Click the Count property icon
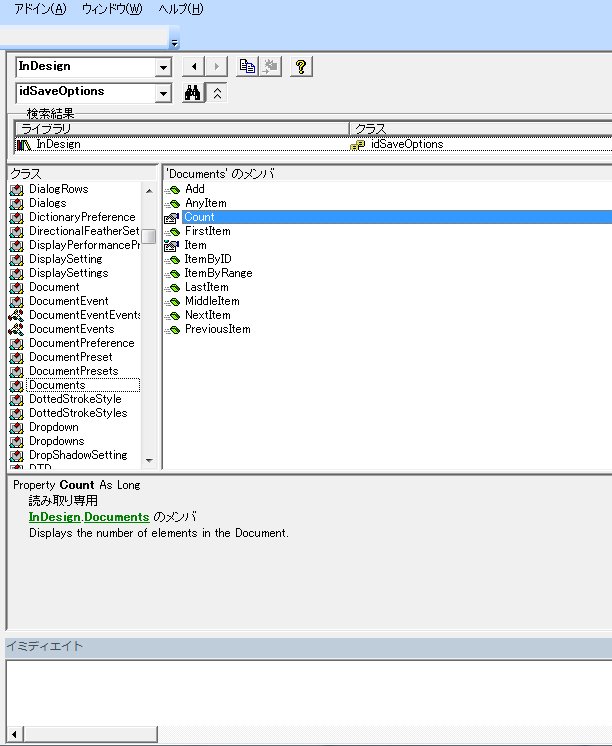 click(x=171, y=218)
